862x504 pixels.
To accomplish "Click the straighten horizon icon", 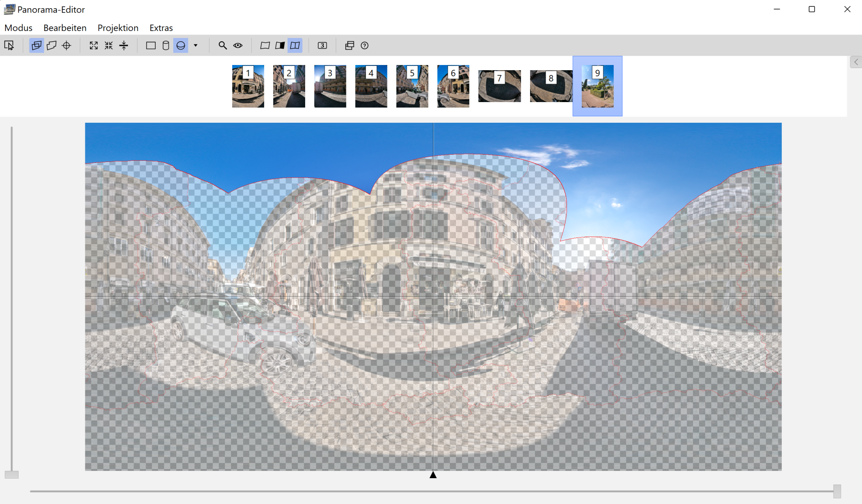I will (x=124, y=45).
